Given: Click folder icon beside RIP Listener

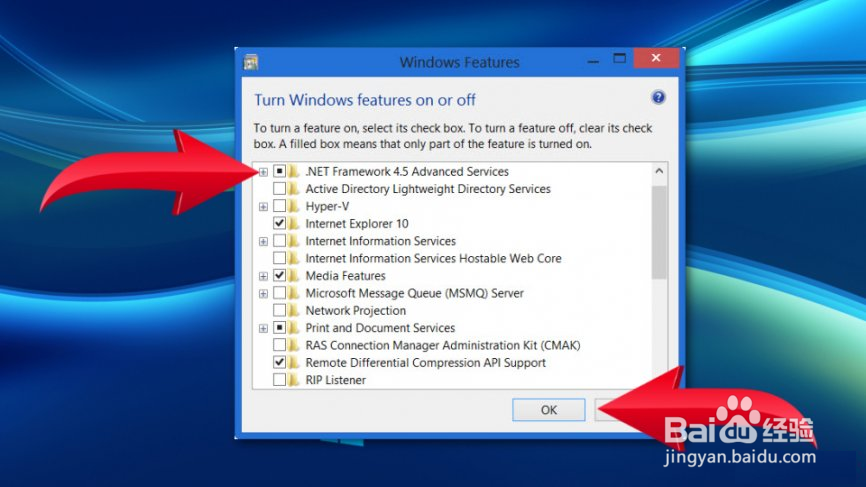Looking at the screenshot, I should [294, 380].
